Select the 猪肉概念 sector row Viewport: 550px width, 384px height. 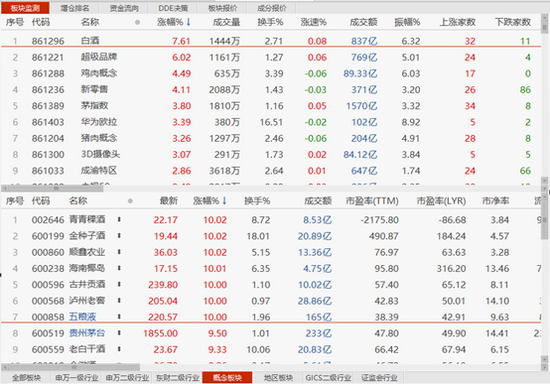pyautogui.click(x=271, y=138)
